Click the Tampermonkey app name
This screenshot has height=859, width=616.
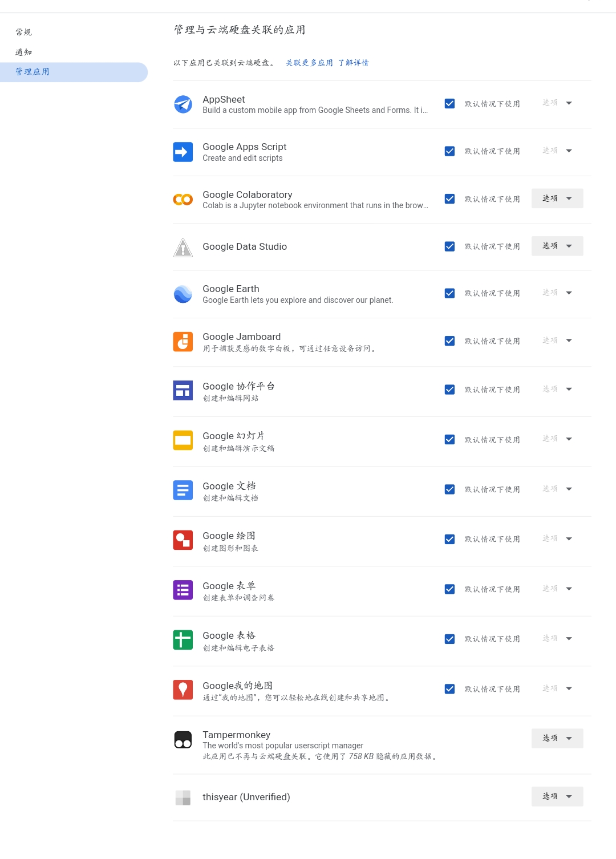[x=237, y=735]
